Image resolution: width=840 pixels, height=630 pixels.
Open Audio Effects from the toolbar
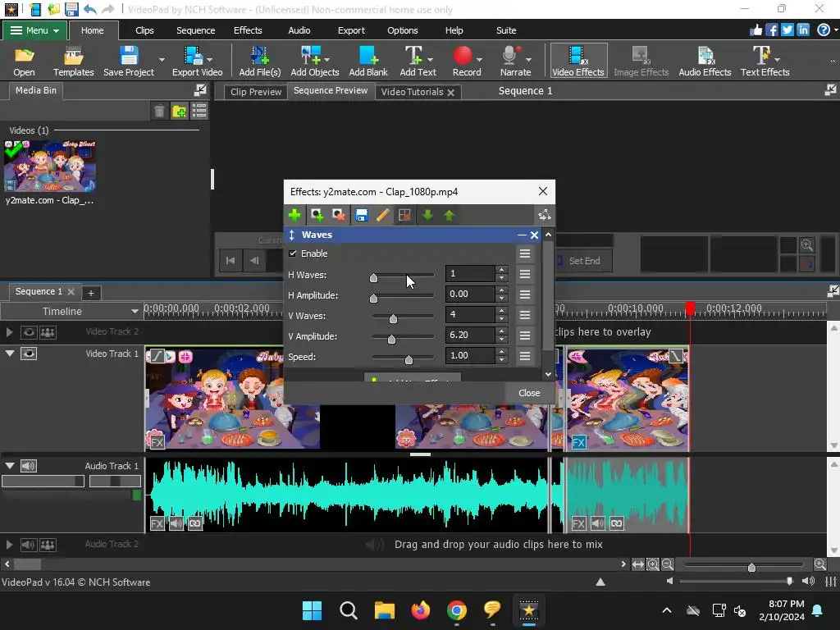click(x=705, y=61)
